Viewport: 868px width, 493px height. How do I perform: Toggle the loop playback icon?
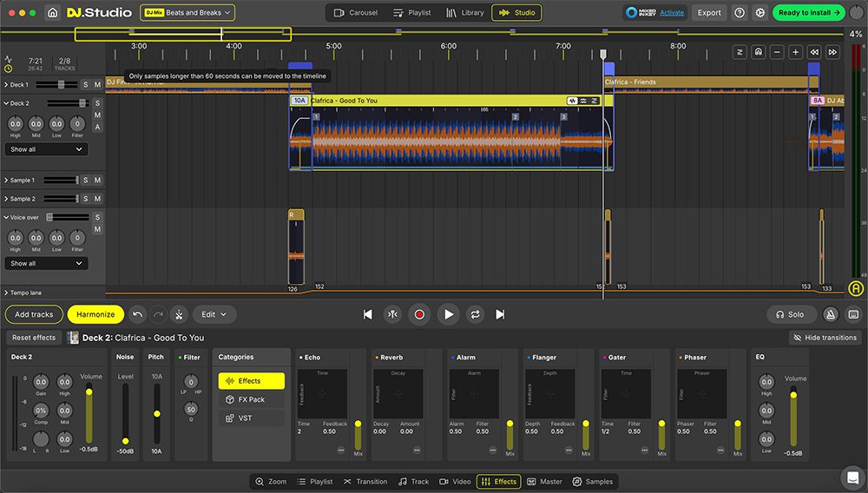pos(475,314)
